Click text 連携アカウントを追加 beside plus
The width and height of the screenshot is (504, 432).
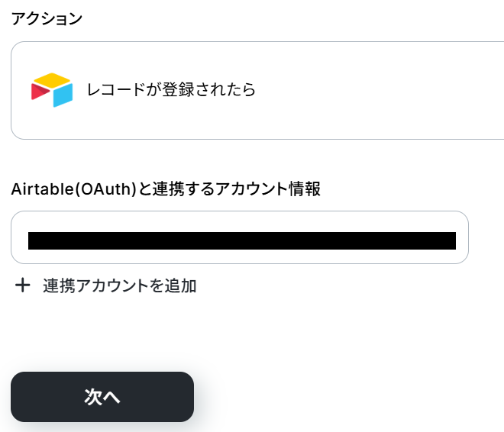click(x=119, y=285)
